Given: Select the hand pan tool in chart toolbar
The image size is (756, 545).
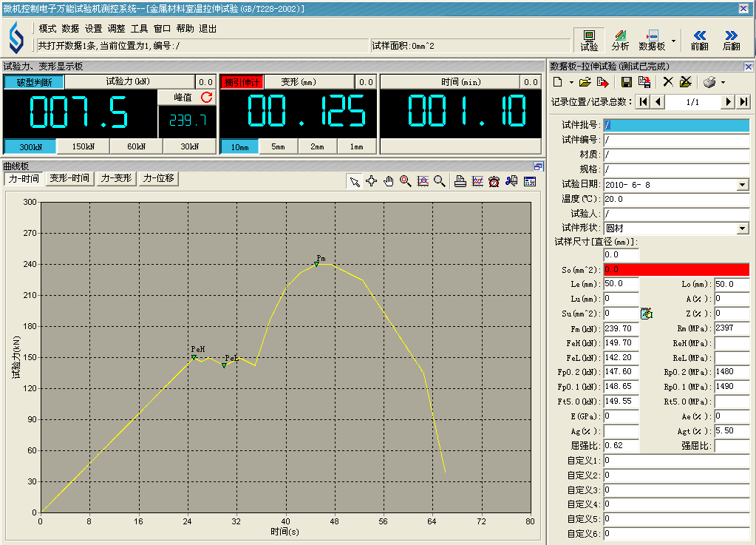Looking at the screenshot, I should (389, 181).
